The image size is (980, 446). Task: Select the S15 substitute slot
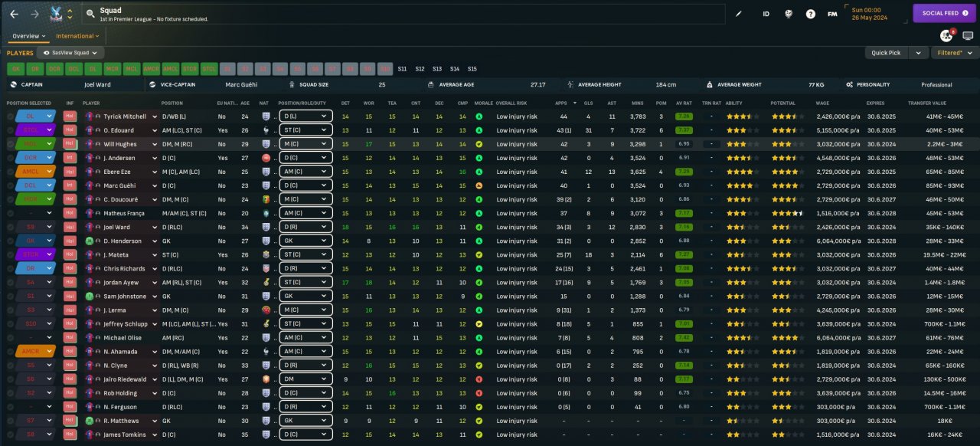click(472, 68)
